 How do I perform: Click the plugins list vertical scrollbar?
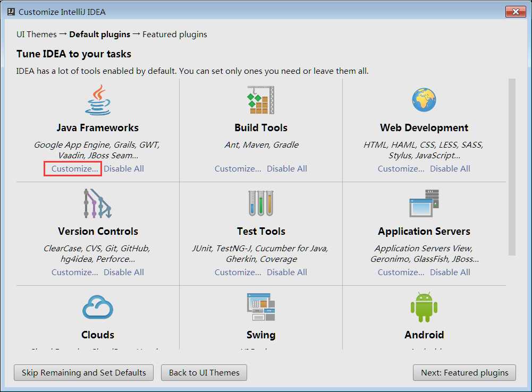click(512, 167)
